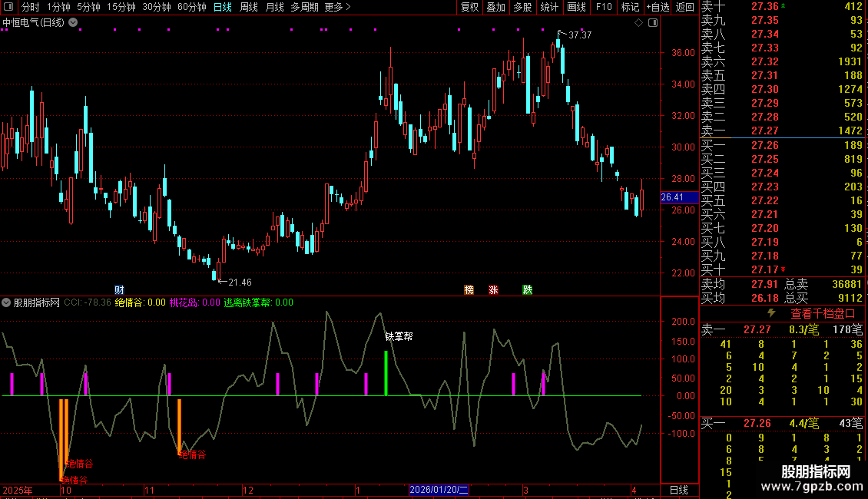Switch to 月线 monthly chart tab

274,7
